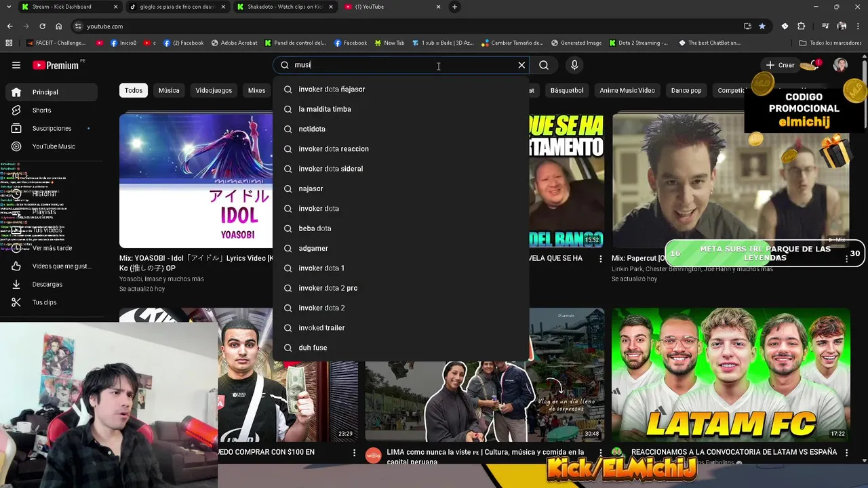This screenshot has width=868, height=488.
Task: Open the account avatar menu
Action: click(841, 65)
